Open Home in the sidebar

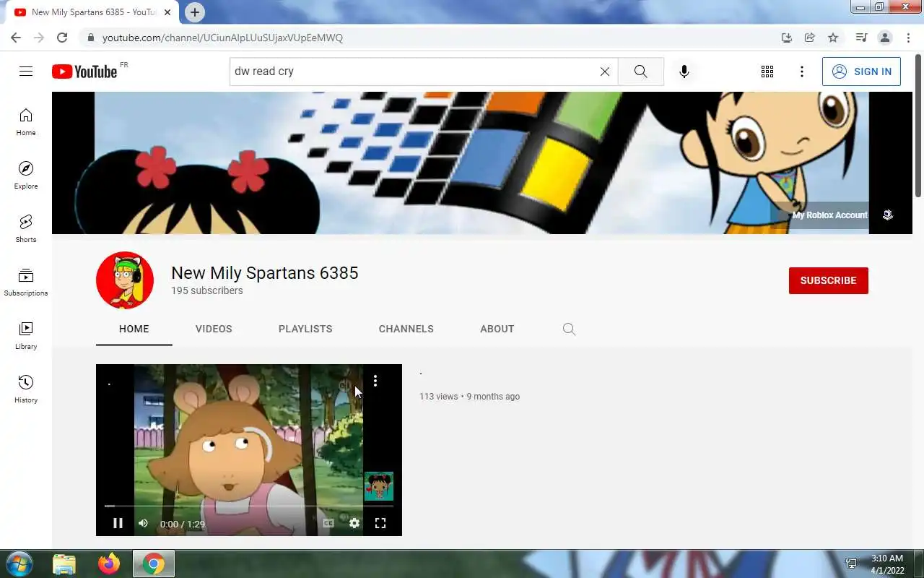tap(26, 121)
